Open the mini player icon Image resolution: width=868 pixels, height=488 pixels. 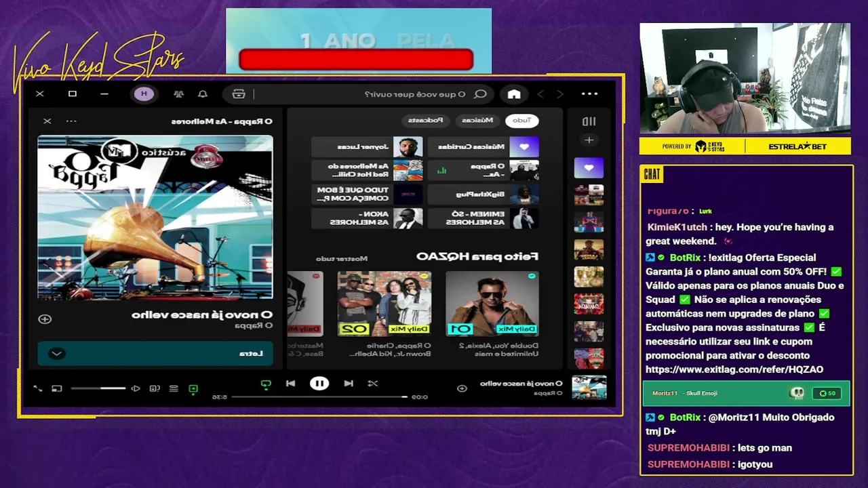pos(57,388)
